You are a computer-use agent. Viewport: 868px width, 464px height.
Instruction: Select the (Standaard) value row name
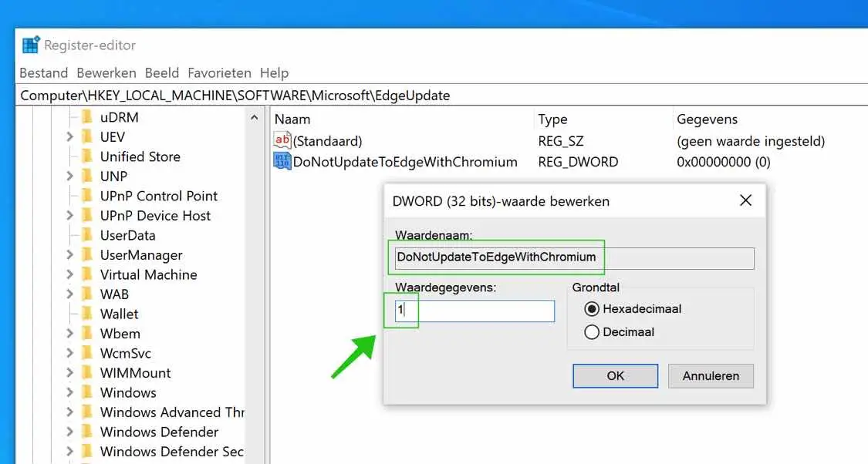[328, 141]
